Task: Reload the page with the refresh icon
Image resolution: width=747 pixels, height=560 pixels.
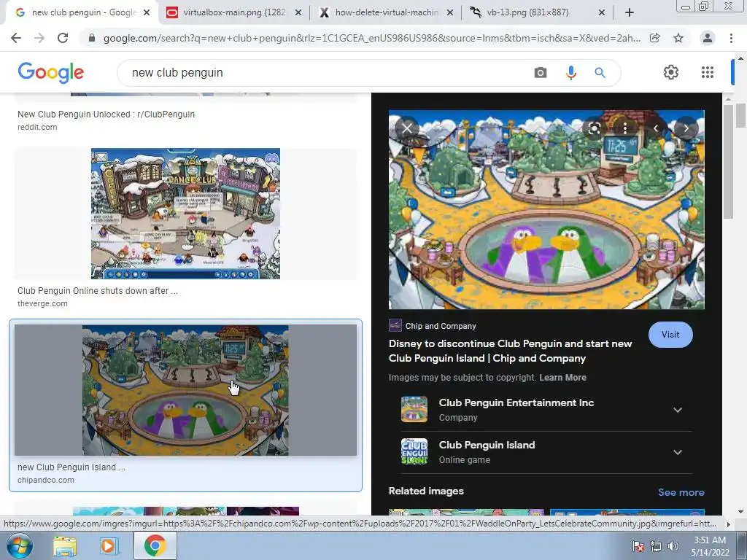Action: (x=63, y=38)
